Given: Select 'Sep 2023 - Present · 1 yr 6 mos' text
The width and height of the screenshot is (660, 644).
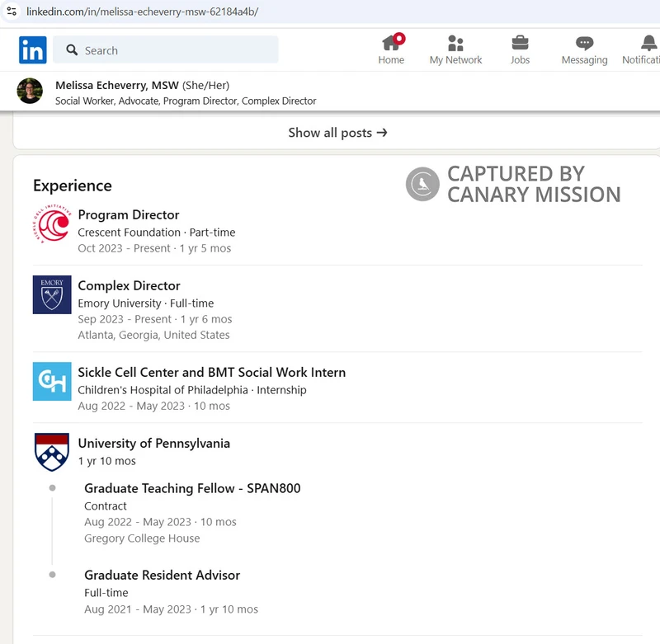Looking at the screenshot, I should tap(155, 319).
